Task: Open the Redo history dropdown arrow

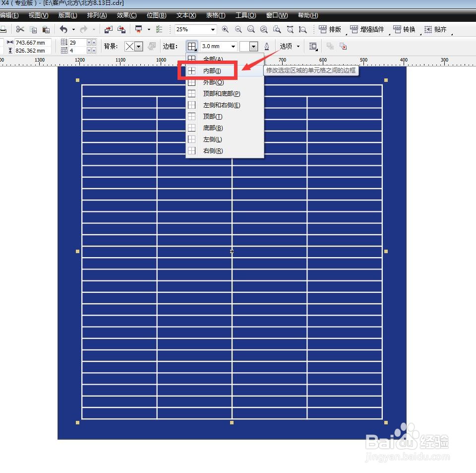Action: [x=94, y=30]
